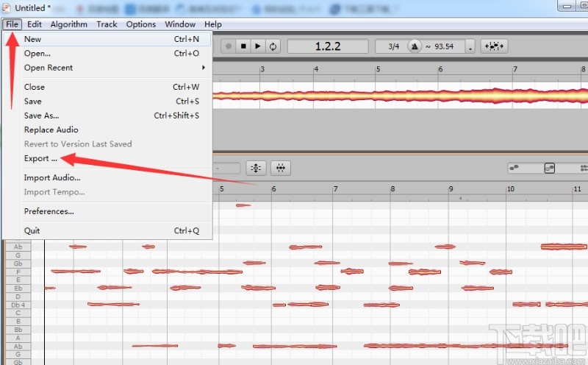Click bar 10 on the note editor ruler
The width and height of the screenshot is (588, 365).
pos(511,188)
